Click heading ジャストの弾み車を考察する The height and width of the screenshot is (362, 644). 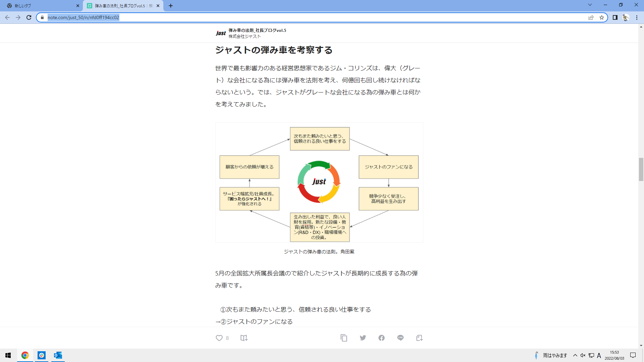tap(274, 50)
